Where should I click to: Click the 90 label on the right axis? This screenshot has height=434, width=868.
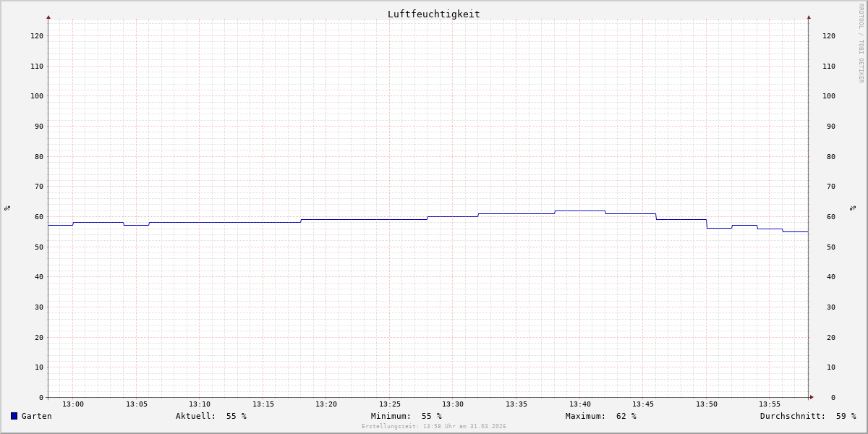831,126
